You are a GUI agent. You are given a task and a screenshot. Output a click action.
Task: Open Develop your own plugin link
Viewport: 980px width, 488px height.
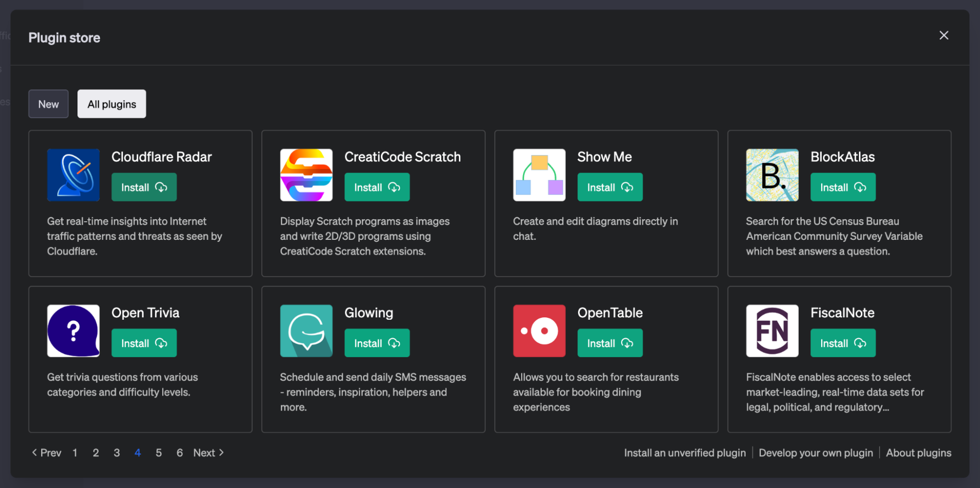pyautogui.click(x=816, y=453)
